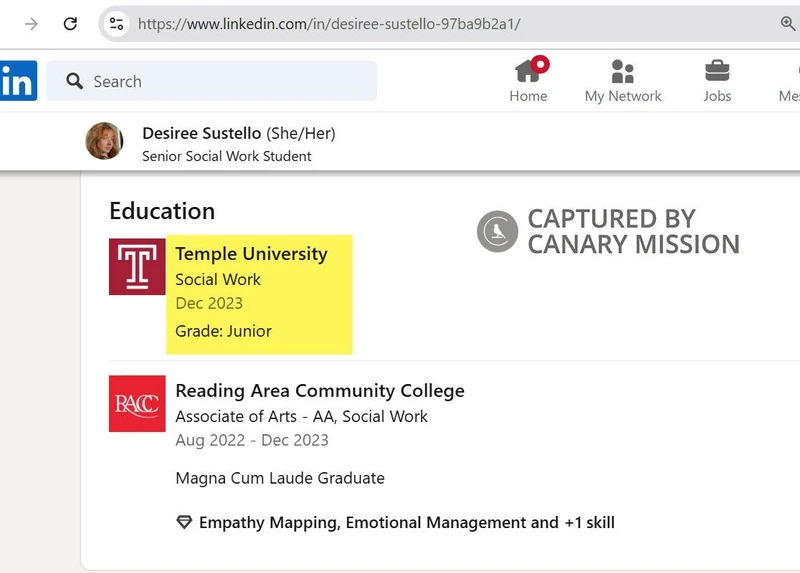Click the Education section heading
This screenshot has width=800, height=573.
pyautogui.click(x=162, y=211)
